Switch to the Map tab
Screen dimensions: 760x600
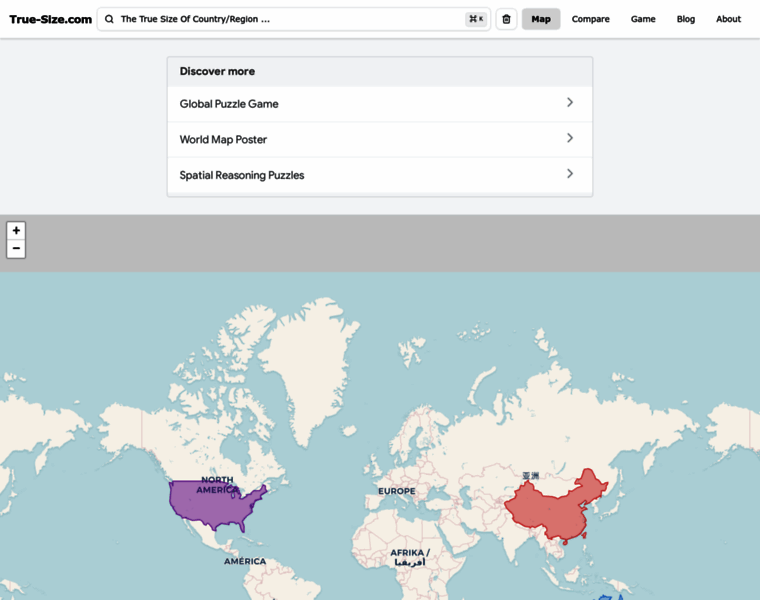[x=541, y=19]
